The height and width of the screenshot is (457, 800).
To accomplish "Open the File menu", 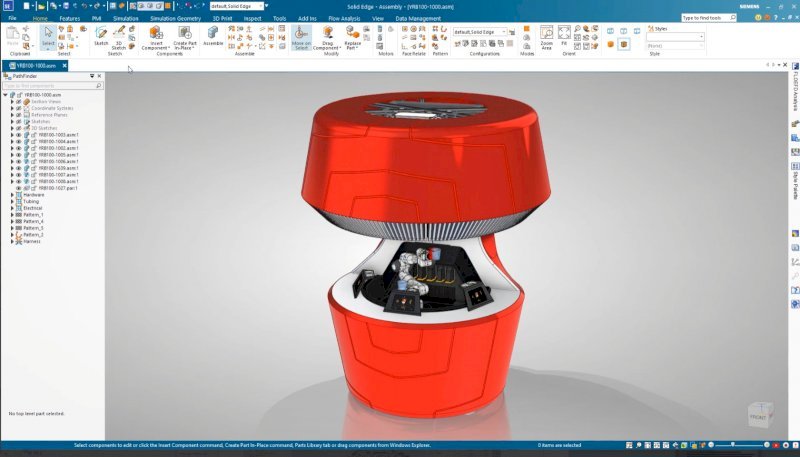I will (12, 18).
